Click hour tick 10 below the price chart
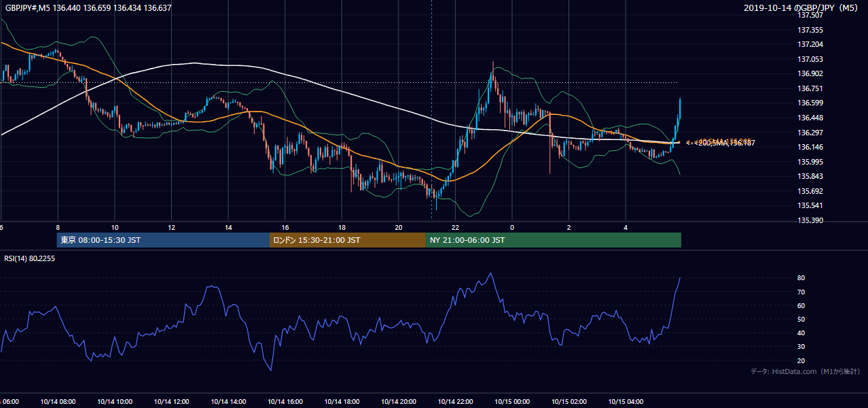 [x=115, y=227]
